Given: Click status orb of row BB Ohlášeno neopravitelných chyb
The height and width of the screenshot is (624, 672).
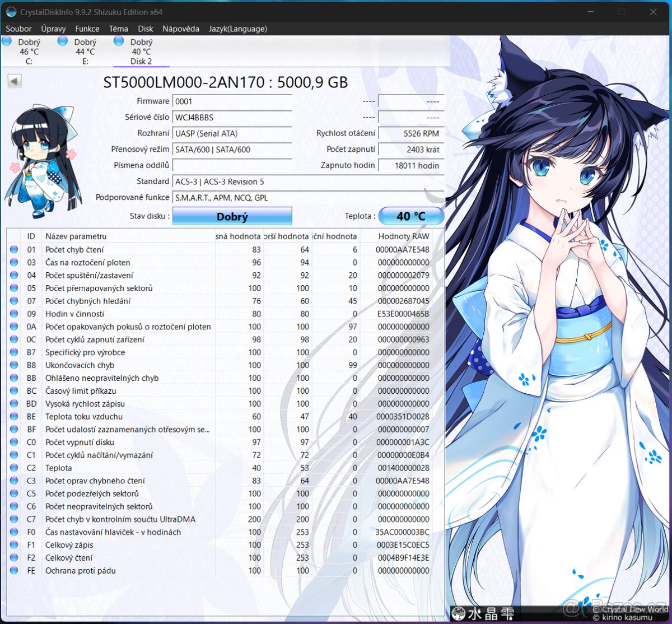Looking at the screenshot, I should tap(14, 378).
